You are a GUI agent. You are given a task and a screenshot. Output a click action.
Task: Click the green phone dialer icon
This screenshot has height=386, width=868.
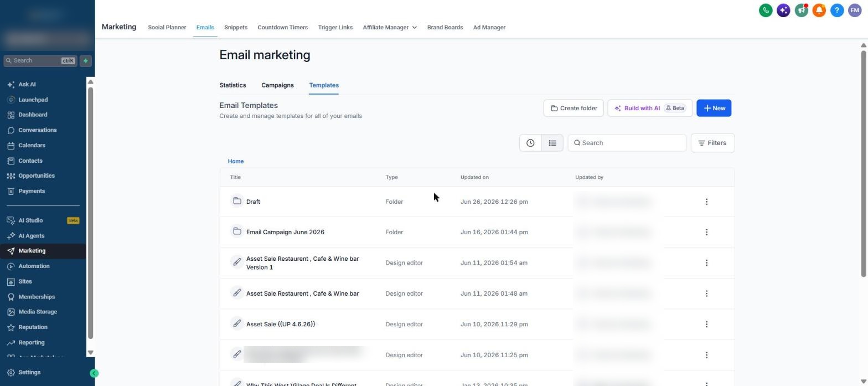(x=766, y=10)
